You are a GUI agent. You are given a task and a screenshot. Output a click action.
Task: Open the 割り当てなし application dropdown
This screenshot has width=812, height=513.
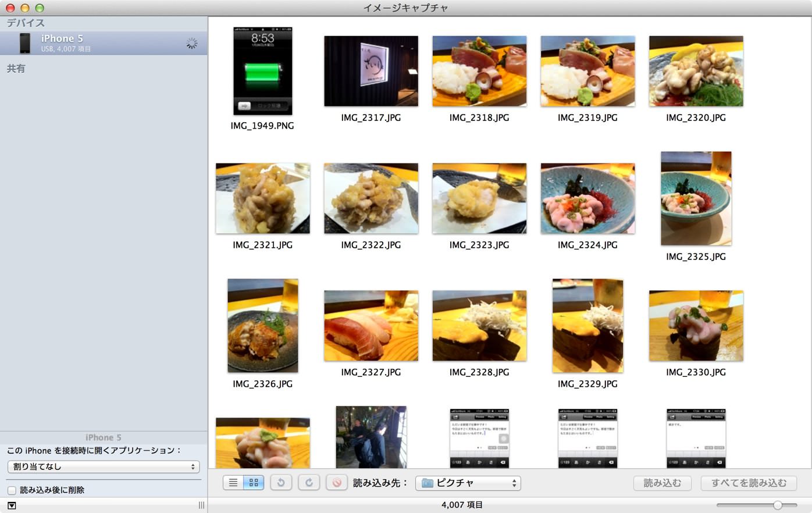tap(104, 466)
